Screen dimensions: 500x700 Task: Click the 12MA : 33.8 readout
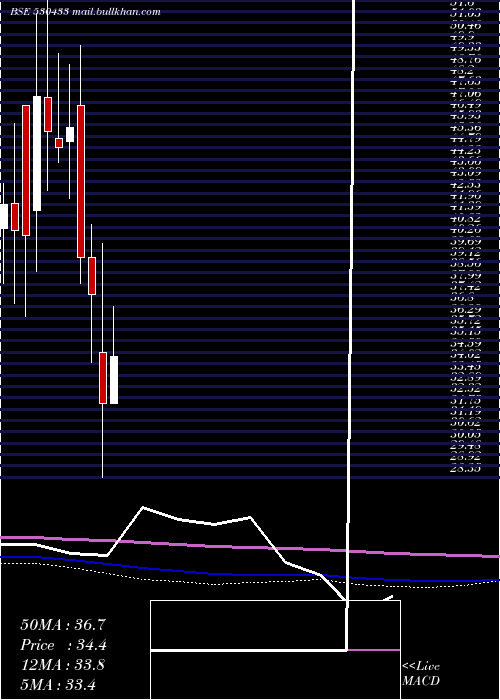click(63, 665)
